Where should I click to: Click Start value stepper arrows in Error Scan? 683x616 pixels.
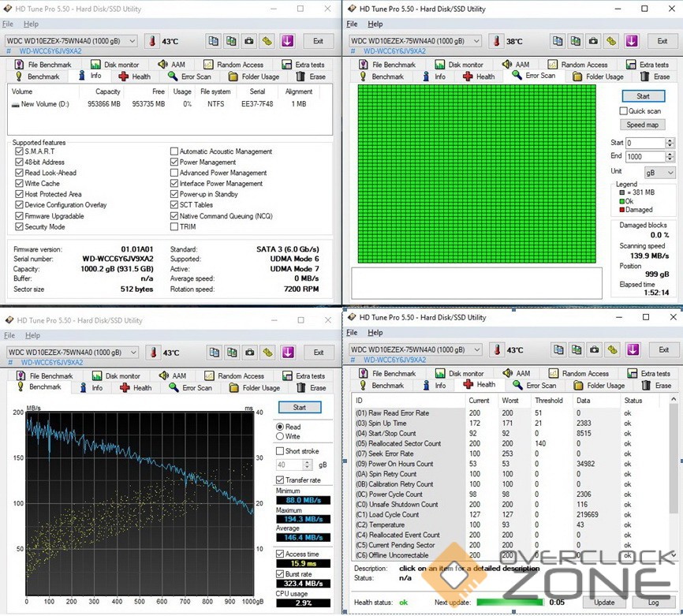(670, 143)
